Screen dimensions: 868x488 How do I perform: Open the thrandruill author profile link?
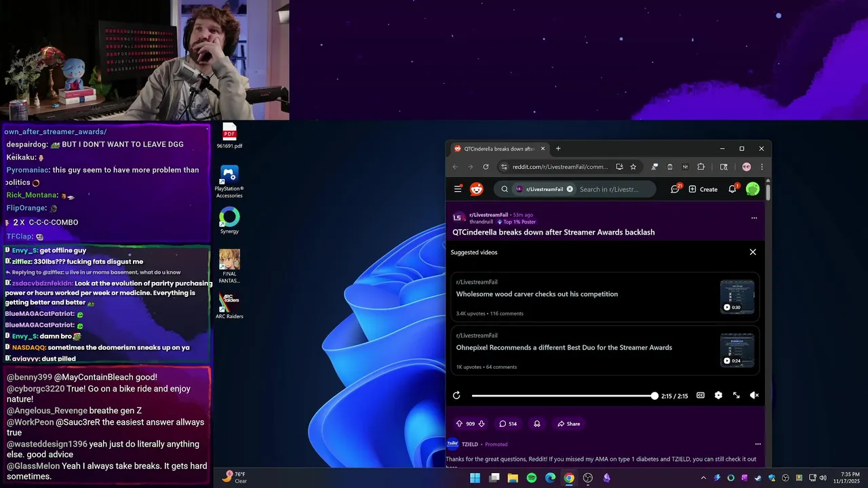[481, 222]
